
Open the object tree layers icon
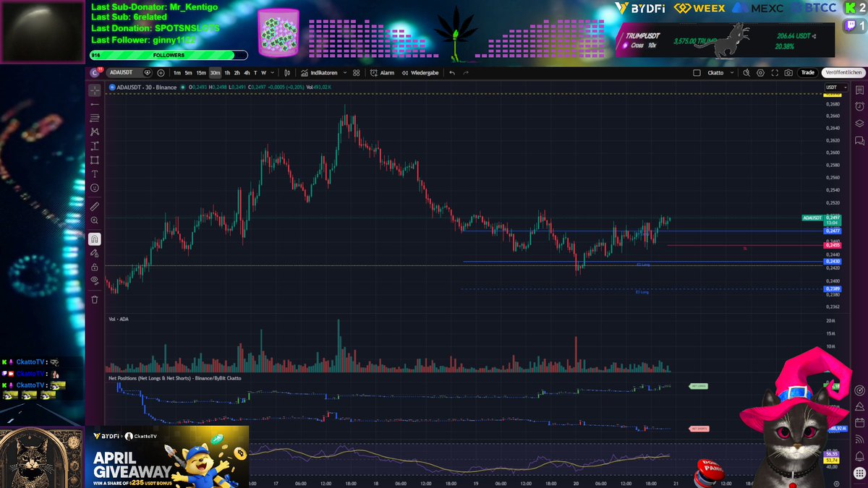point(859,124)
